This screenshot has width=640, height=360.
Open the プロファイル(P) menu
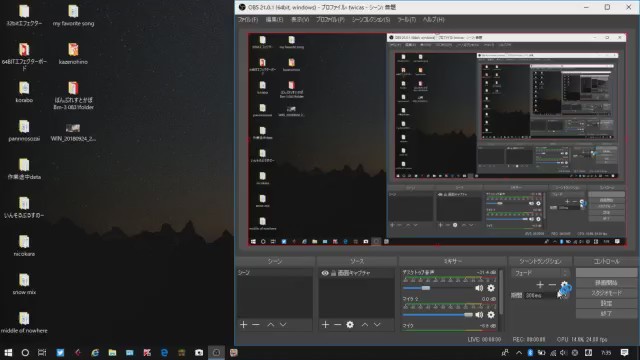(331, 20)
